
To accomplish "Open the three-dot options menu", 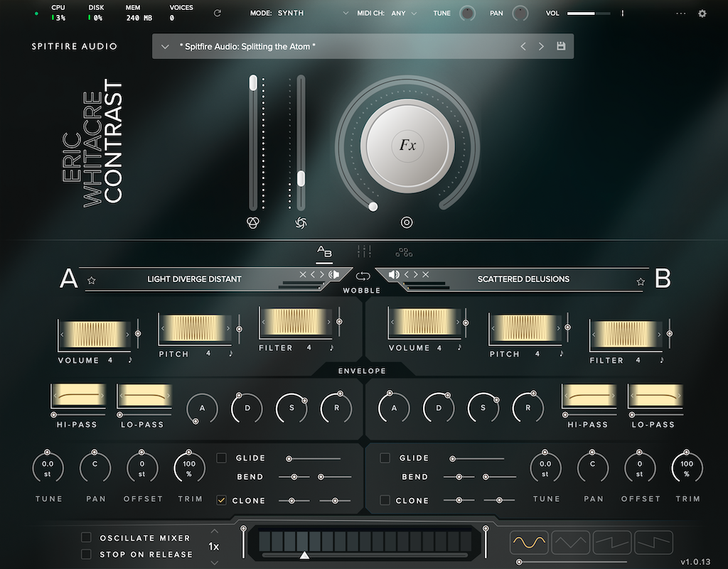I will click(680, 13).
